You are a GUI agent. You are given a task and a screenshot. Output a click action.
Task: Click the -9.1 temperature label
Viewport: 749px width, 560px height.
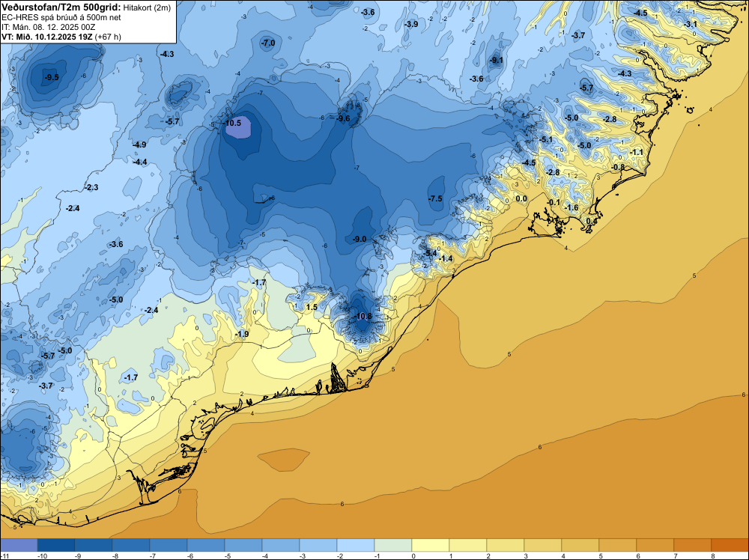[497, 60]
